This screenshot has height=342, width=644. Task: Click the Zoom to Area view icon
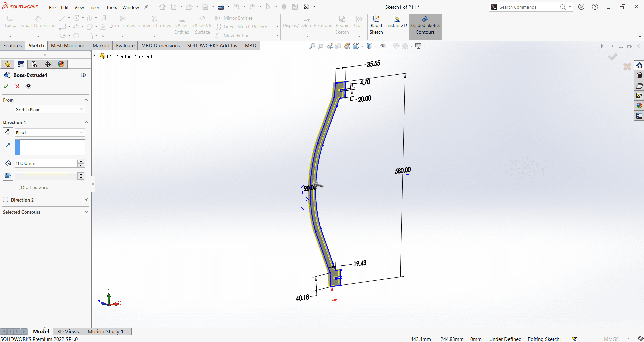pos(321,46)
